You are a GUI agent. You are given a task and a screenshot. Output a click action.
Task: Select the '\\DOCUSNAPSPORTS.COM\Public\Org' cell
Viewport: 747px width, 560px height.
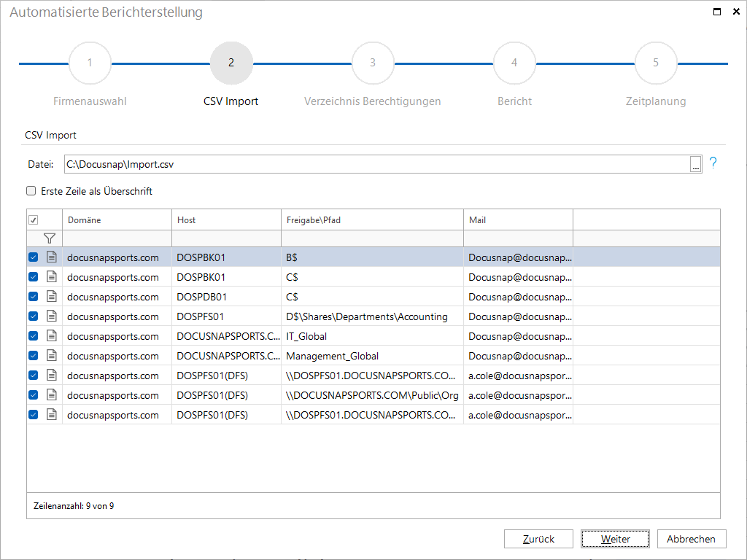(x=372, y=394)
